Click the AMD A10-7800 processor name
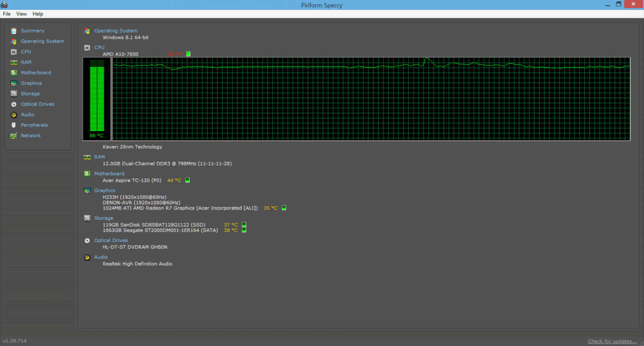The width and height of the screenshot is (644, 346). (120, 54)
